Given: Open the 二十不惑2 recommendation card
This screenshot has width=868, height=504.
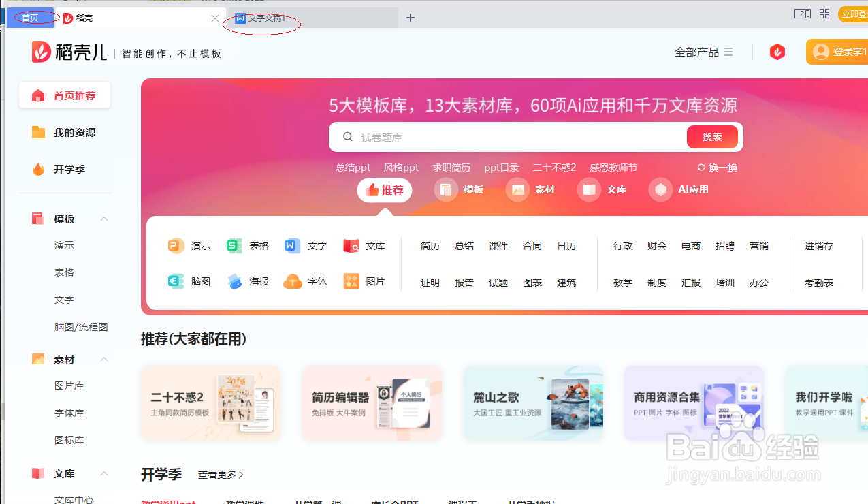Looking at the screenshot, I should (211, 403).
